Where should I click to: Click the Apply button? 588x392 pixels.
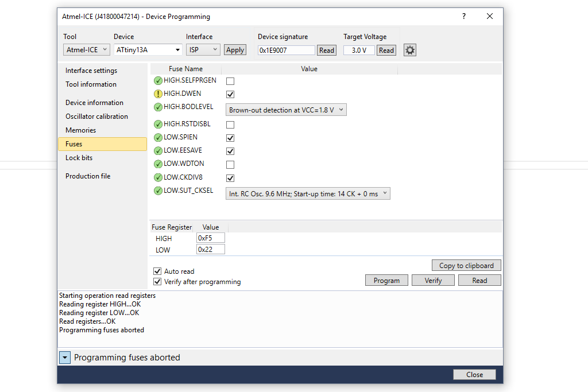click(x=235, y=50)
